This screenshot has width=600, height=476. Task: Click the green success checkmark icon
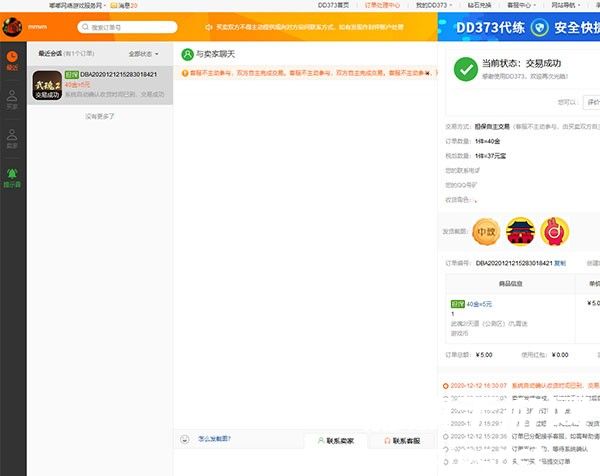pos(465,68)
